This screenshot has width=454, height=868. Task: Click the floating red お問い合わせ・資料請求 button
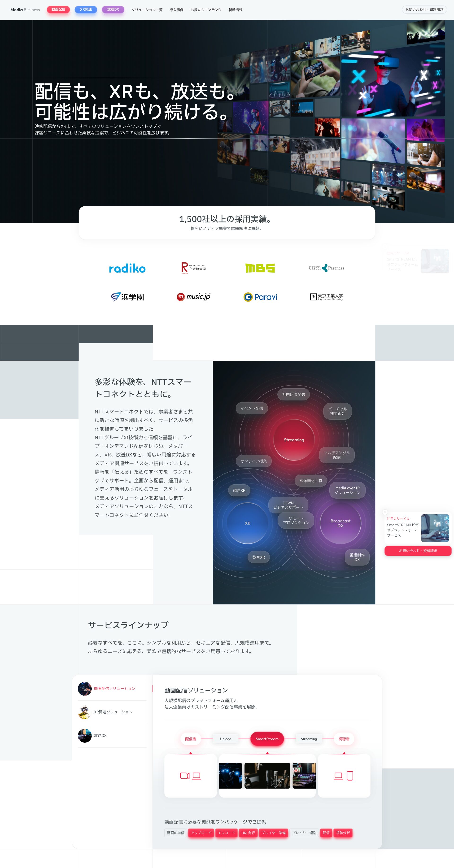coord(418,551)
